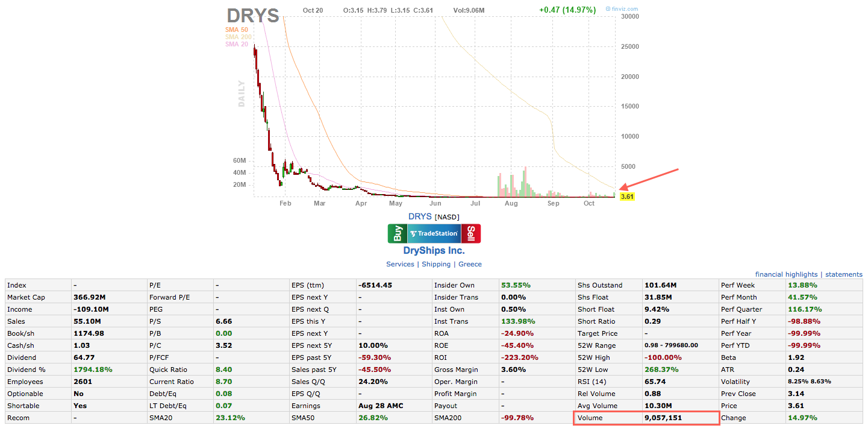
Task: Click the 65.74 RSI (14) value
Action: click(x=655, y=382)
